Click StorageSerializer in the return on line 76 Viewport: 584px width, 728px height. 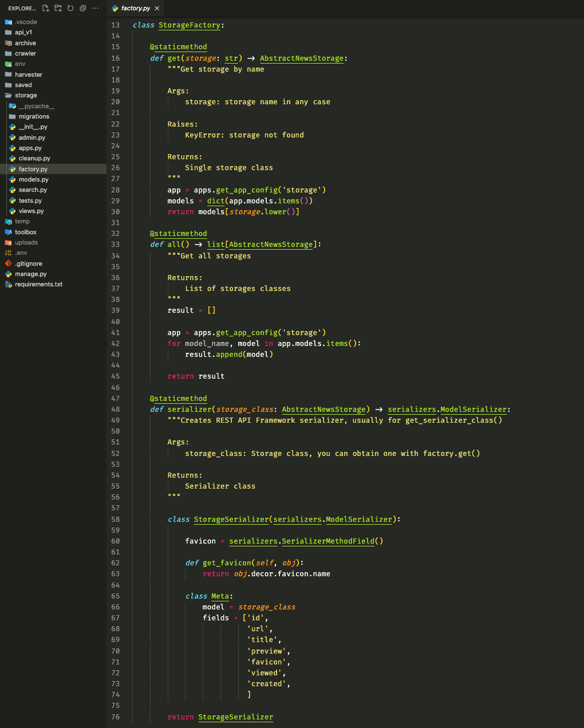point(236,717)
